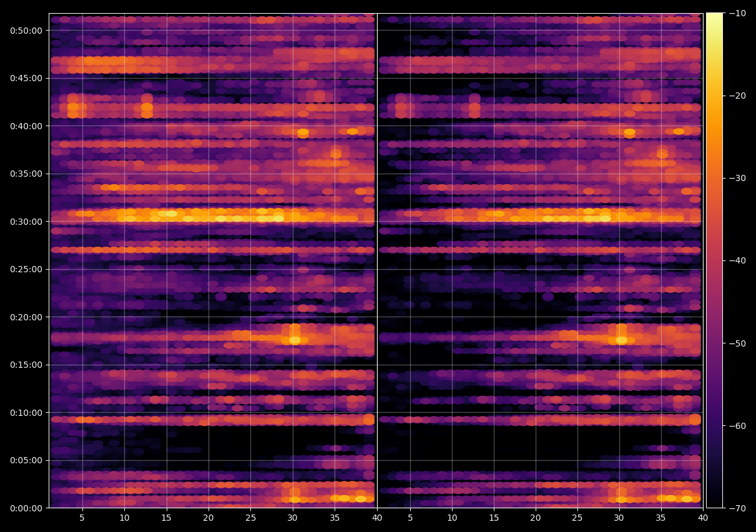Click x-axis label 40 under left heatmap
756x532 pixels.
[376, 518]
